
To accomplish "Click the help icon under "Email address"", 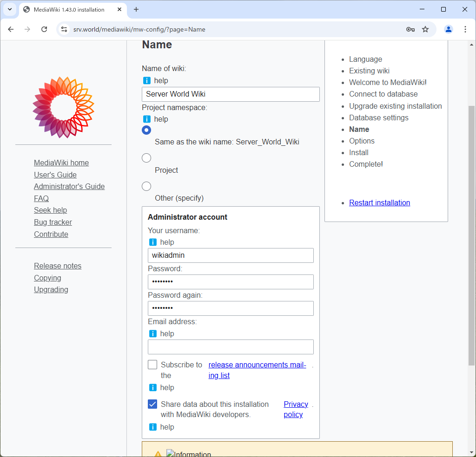I will click(x=153, y=333).
